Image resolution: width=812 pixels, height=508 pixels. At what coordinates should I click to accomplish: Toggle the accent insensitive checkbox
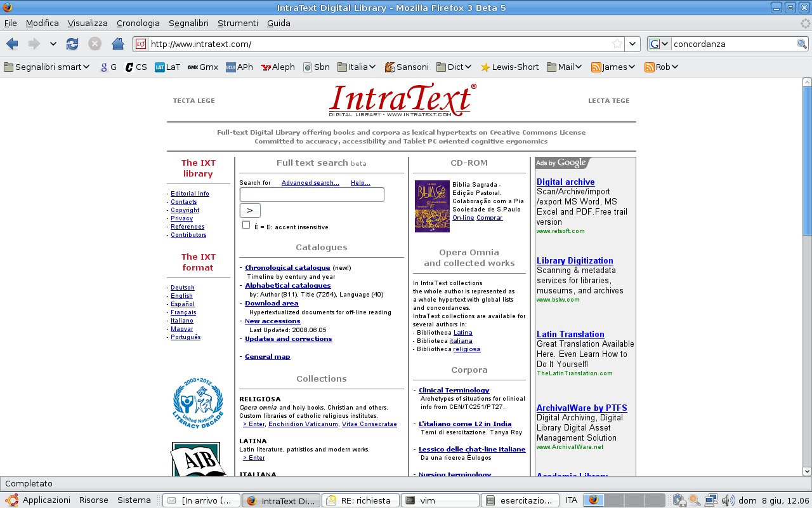coord(246,225)
